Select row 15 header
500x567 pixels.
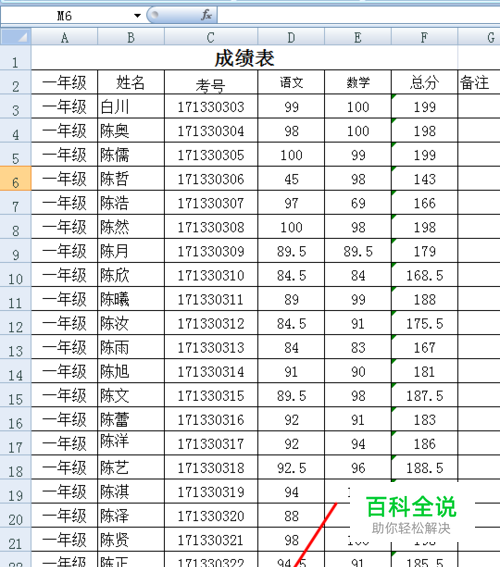pos(16,395)
